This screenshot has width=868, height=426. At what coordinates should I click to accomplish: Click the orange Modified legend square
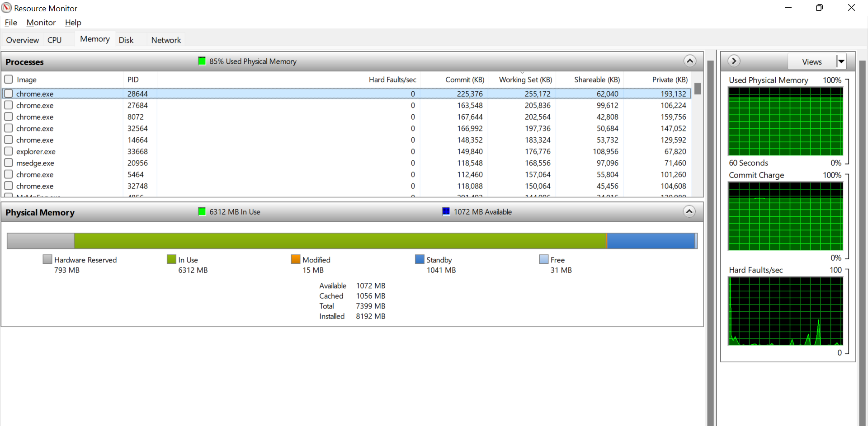pos(296,259)
